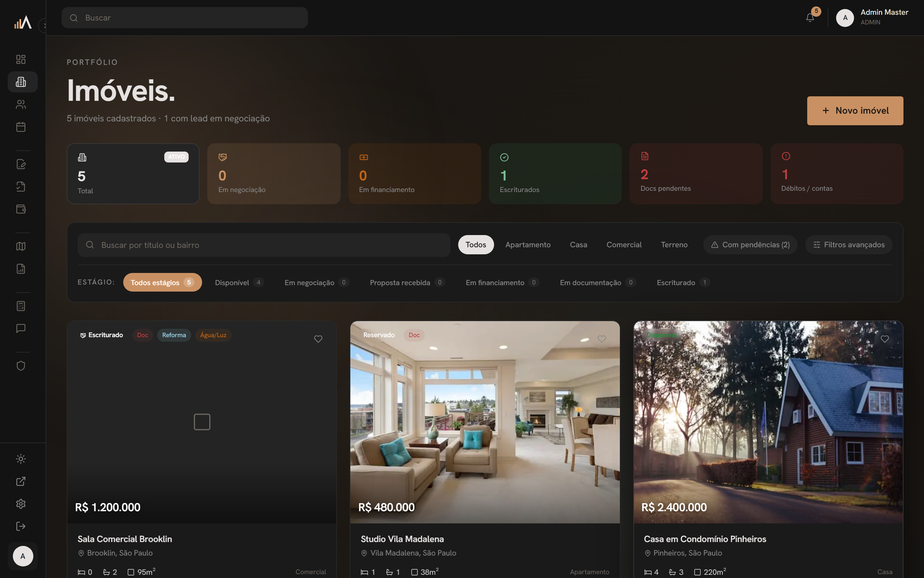This screenshot has width=924, height=578.
Task: Select the Todos property type tab
Action: point(476,245)
